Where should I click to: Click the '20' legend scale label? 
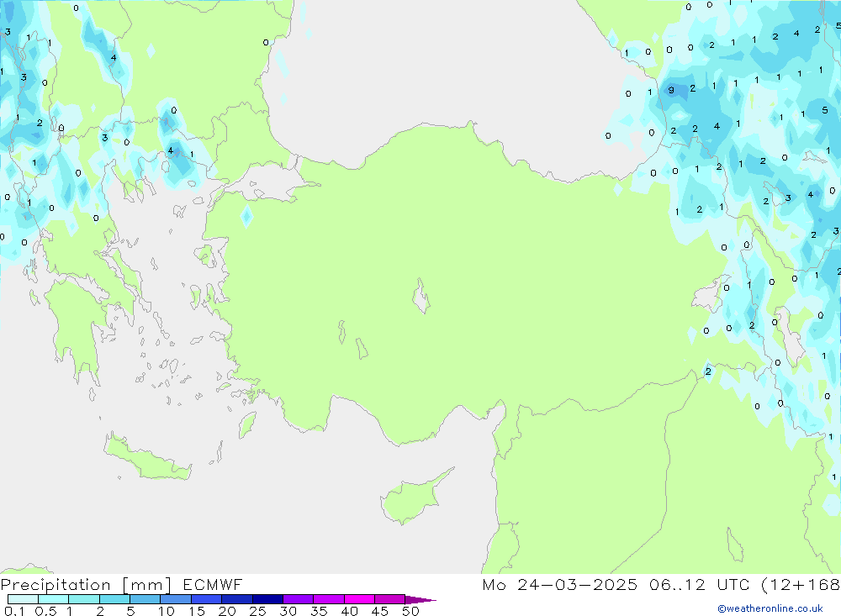pos(227,611)
